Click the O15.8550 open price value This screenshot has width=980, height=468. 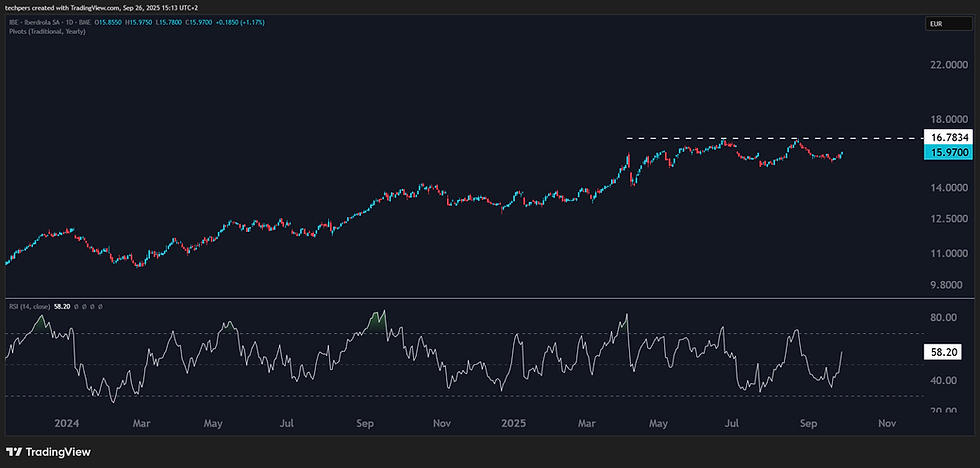[108, 22]
